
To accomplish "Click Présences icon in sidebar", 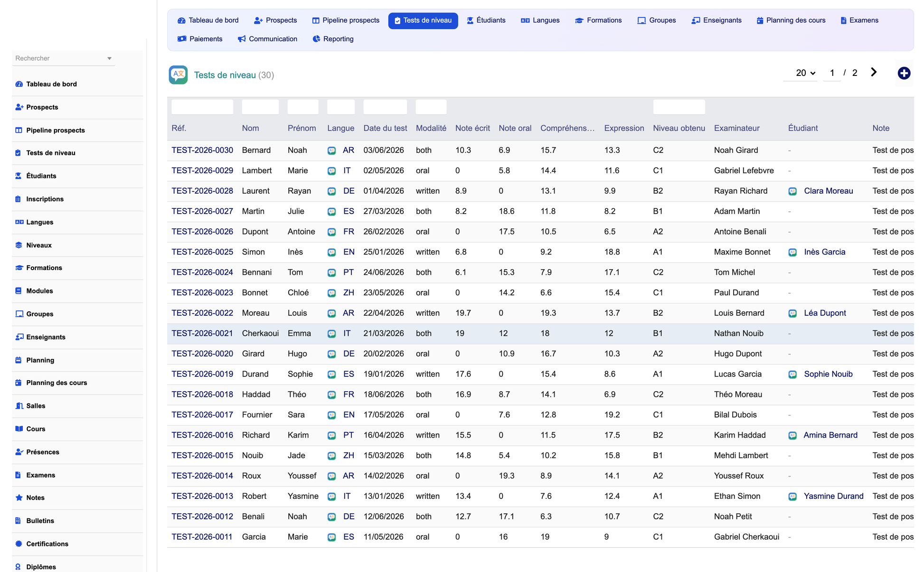I will pyautogui.click(x=19, y=452).
